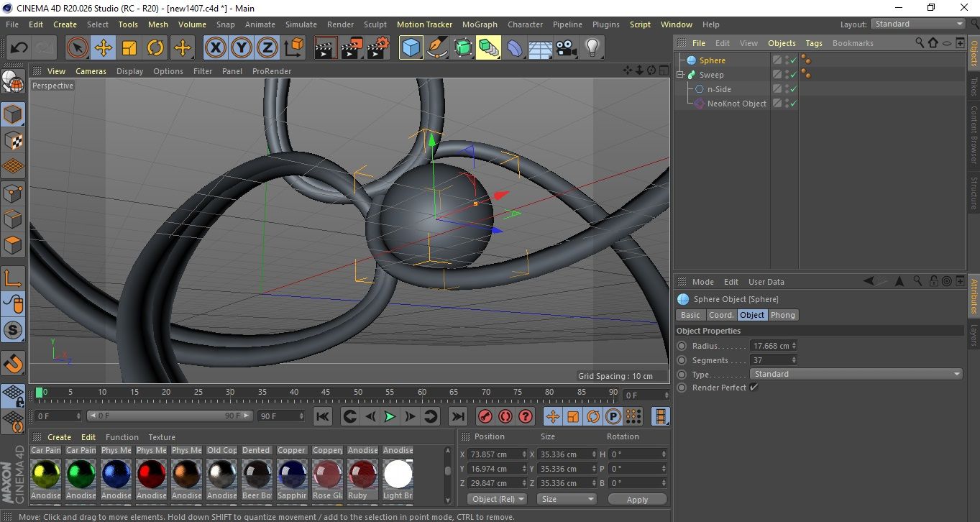Click the Apply button
The image size is (980, 522).
click(637, 499)
